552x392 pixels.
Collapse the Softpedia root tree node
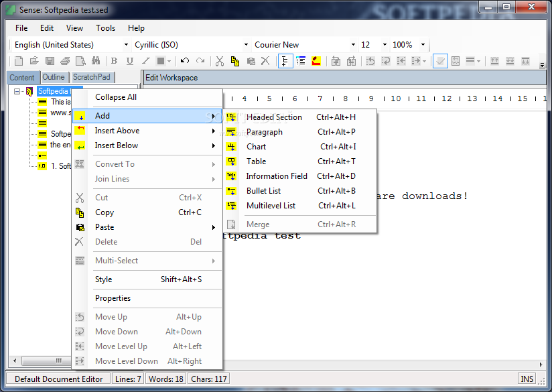click(17, 91)
